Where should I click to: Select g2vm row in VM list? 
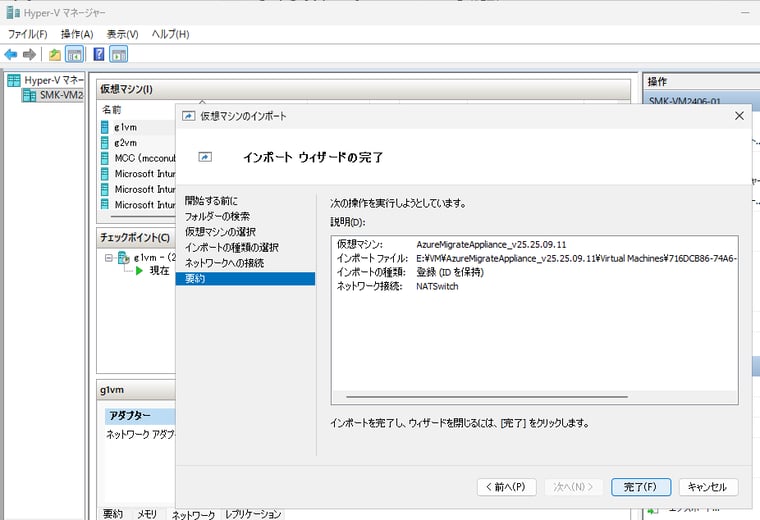click(137, 142)
